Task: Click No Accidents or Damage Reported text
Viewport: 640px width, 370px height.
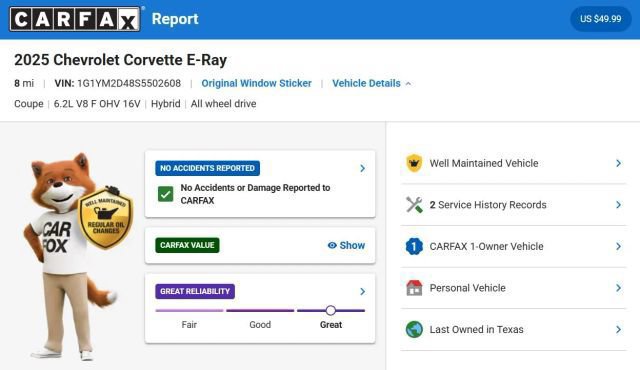Action: click(256, 194)
